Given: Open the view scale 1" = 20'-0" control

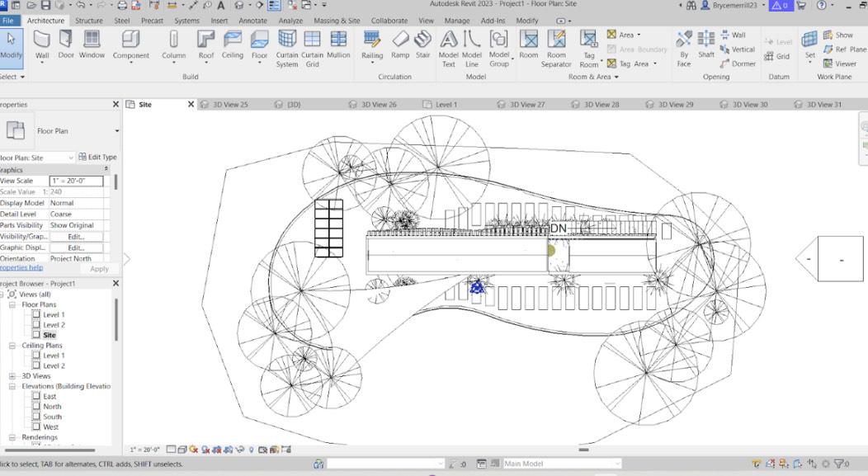Looking at the screenshot, I should coord(145,450).
